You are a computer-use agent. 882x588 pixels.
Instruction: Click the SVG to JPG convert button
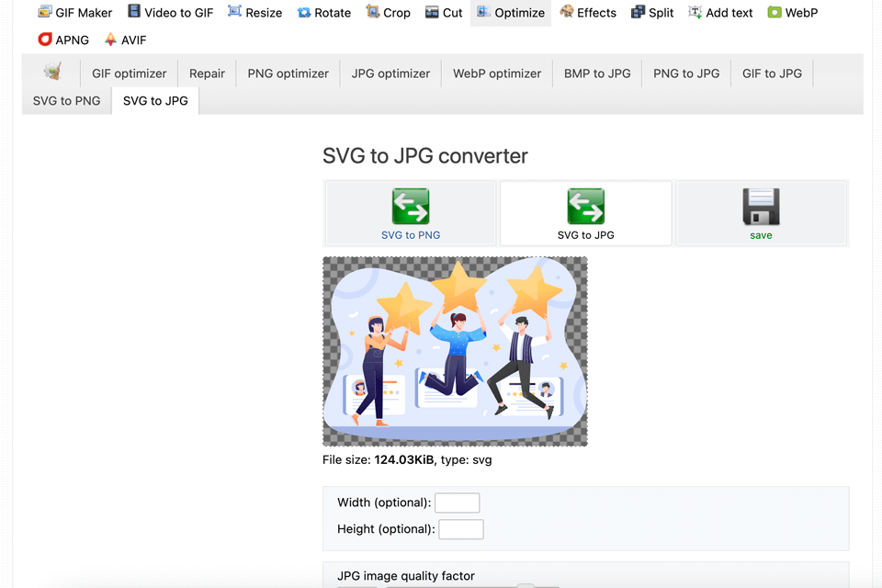585,213
